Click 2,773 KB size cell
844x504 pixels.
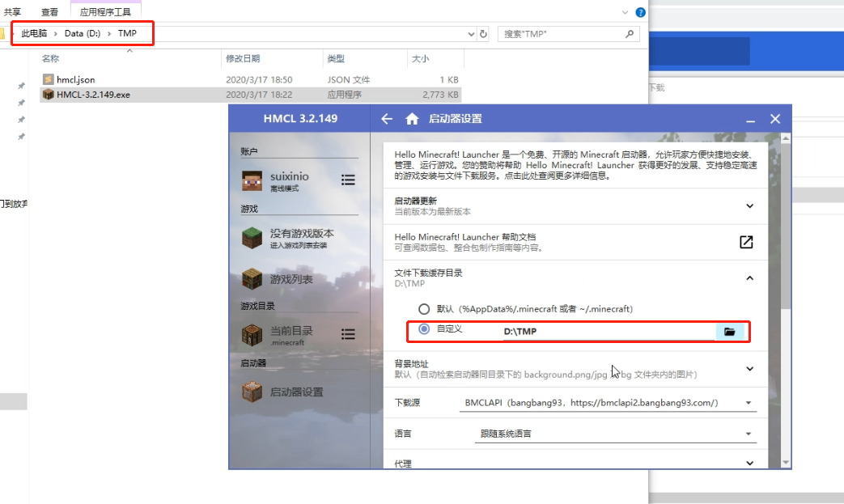440,95
